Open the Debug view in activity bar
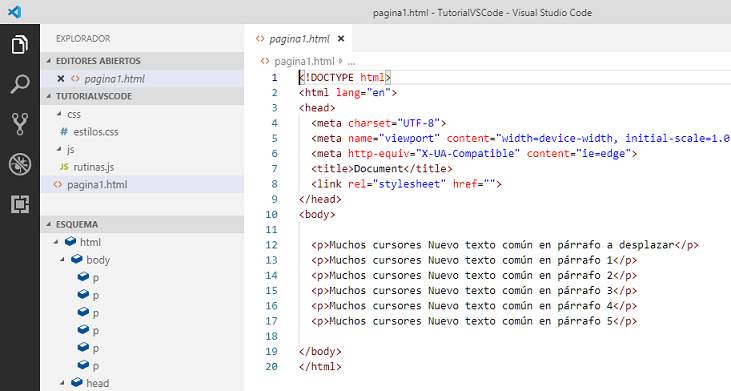 click(20, 164)
